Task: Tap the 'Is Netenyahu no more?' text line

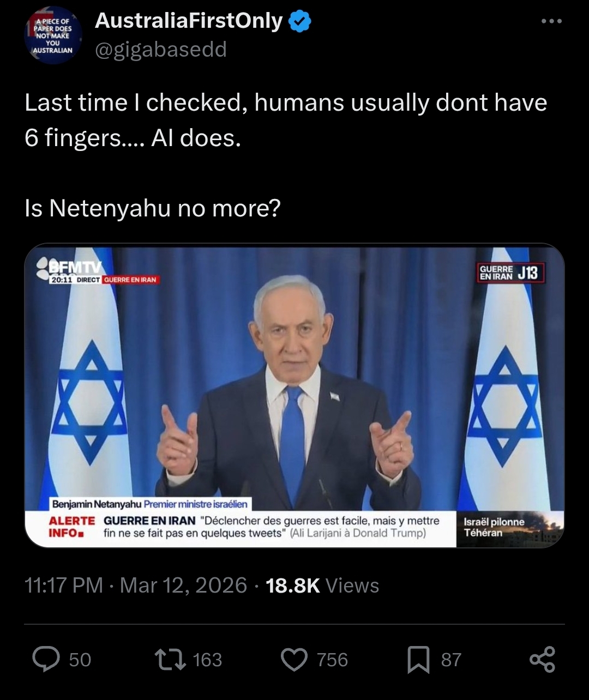Action: click(x=153, y=208)
